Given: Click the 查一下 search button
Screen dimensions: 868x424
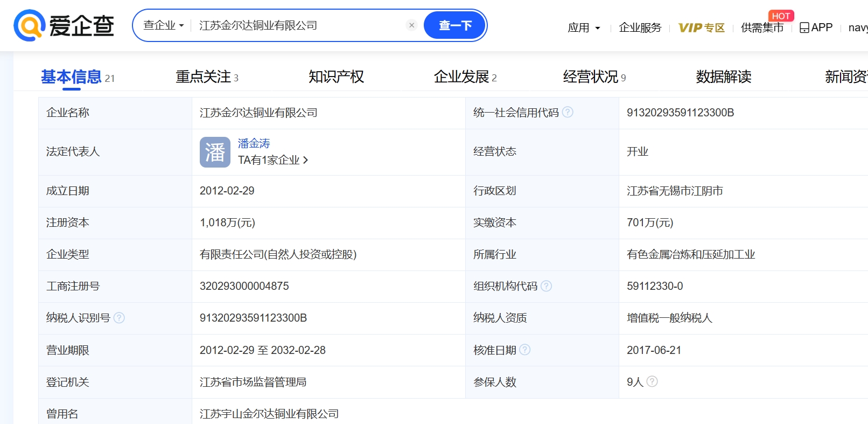Looking at the screenshot, I should [454, 25].
